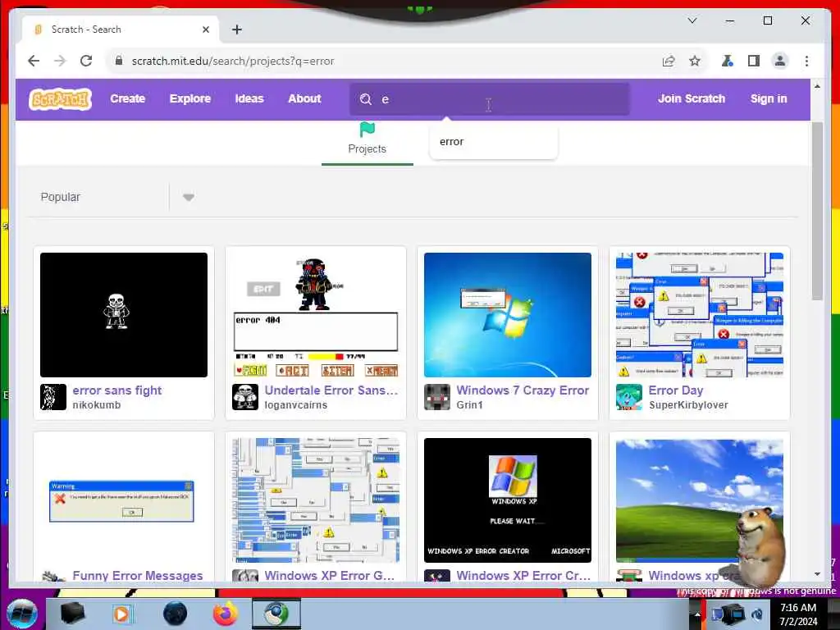Click the green flag Projects icon
Screen dimensions: 840x630
(367, 130)
